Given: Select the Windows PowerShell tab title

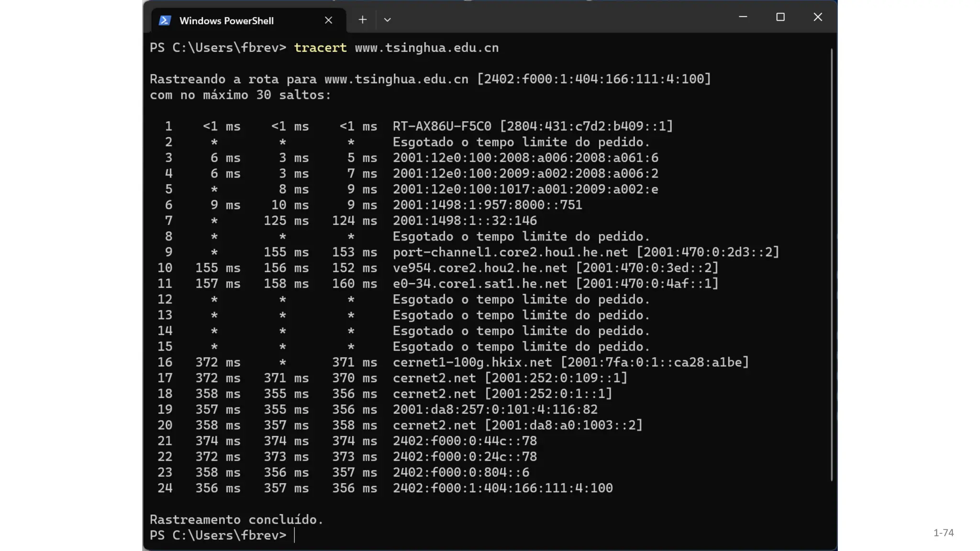Looking at the screenshot, I should coord(226,21).
